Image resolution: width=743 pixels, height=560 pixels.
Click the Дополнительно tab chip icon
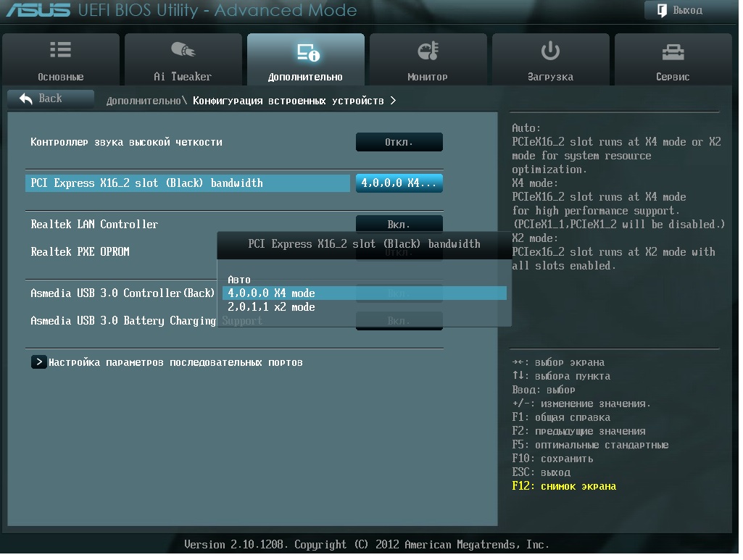[x=309, y=53]
